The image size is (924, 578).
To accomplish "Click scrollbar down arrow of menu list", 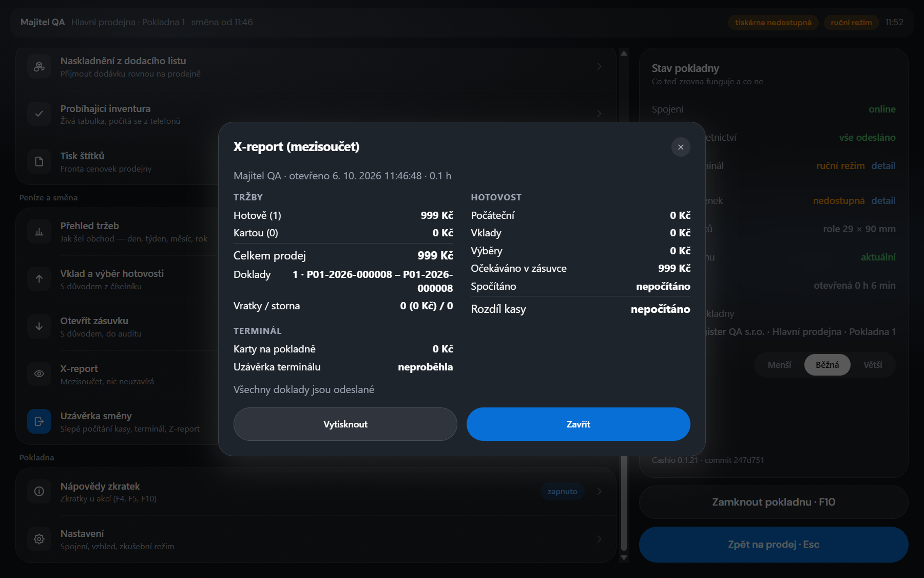I will (624, 557).
